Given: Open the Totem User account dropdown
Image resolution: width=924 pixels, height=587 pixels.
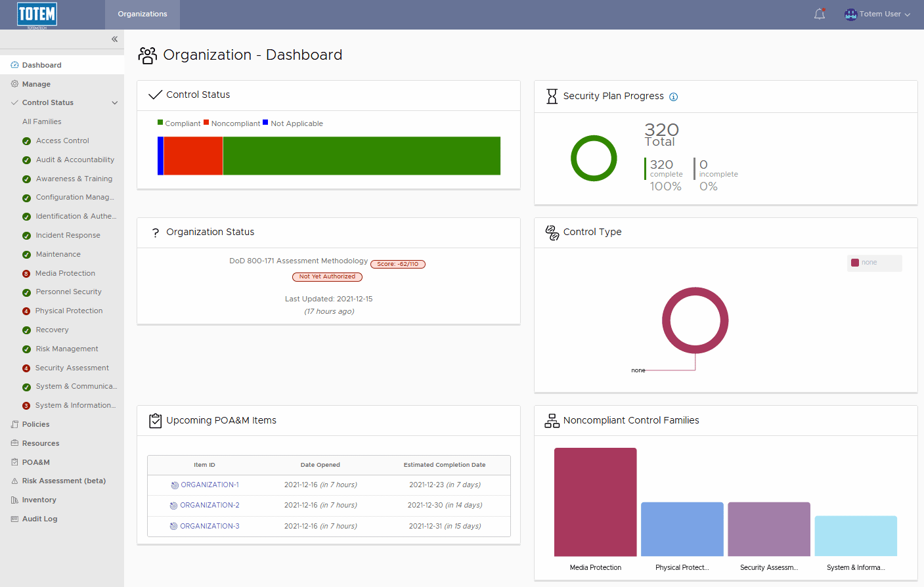Looking at the screenshot, I should point(877,13).
